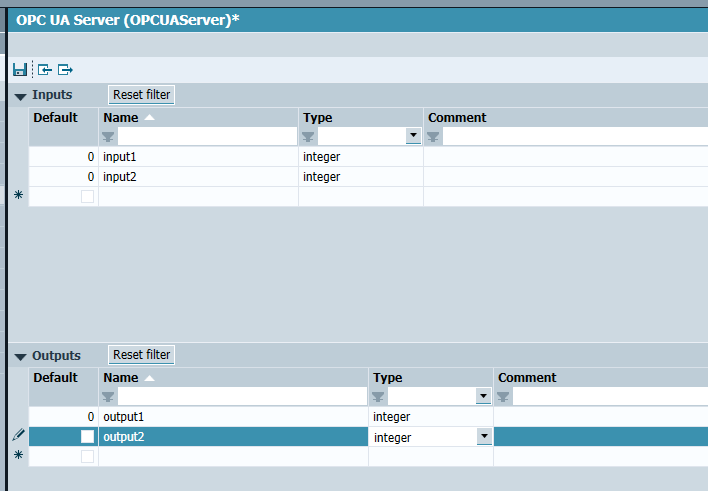This screenshot has height=491, width=708.
Task: Click the Outputs Comment column header
Action: coord(601,378)
